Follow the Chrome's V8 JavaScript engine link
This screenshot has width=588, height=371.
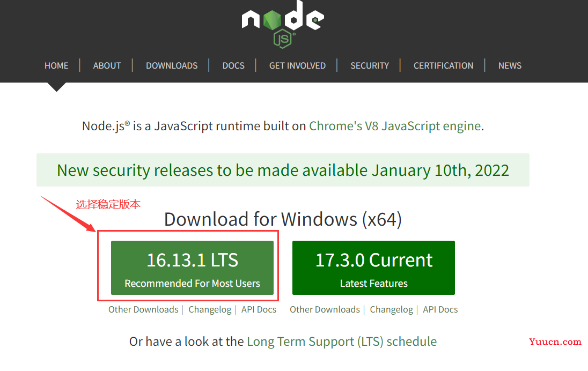coord(395,126)
